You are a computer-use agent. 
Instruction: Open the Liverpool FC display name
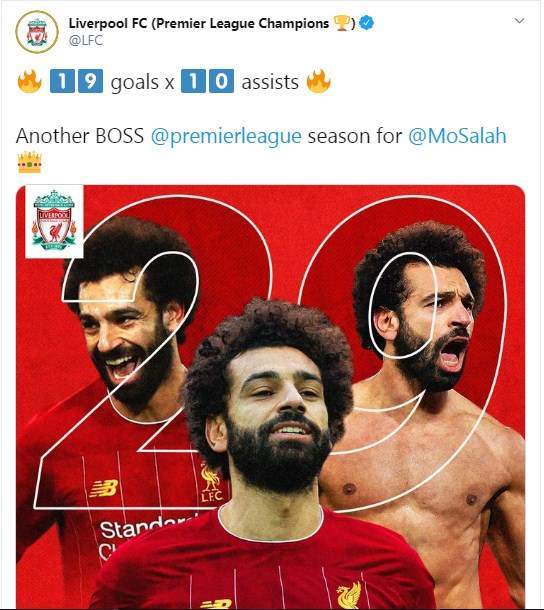click(199, 23)
